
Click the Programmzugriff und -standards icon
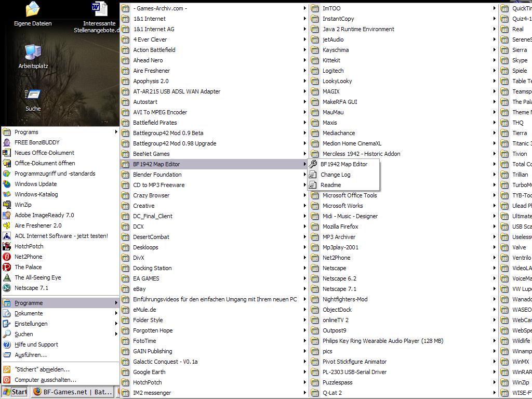click(7, 174)
